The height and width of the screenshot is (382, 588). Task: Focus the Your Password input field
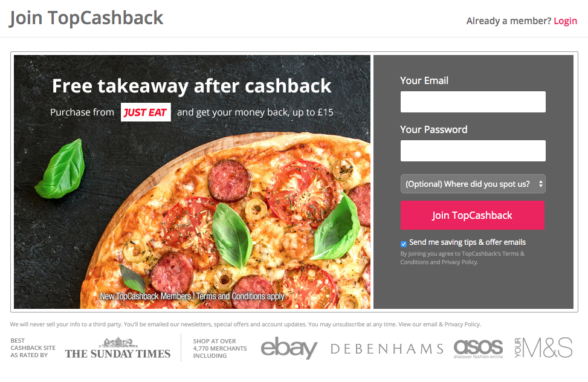click(x=473, y=151)
